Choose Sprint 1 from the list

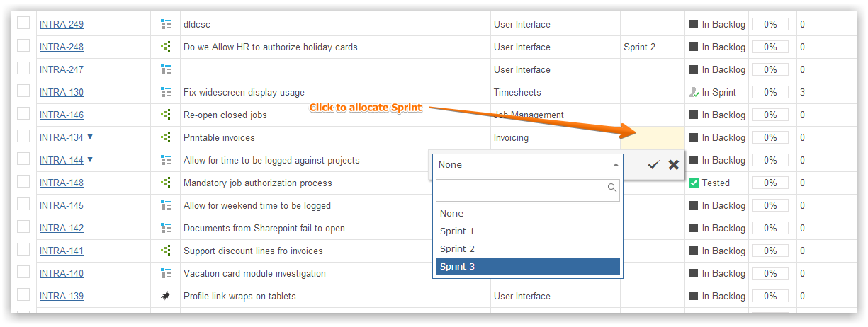[x=528, y=231]
